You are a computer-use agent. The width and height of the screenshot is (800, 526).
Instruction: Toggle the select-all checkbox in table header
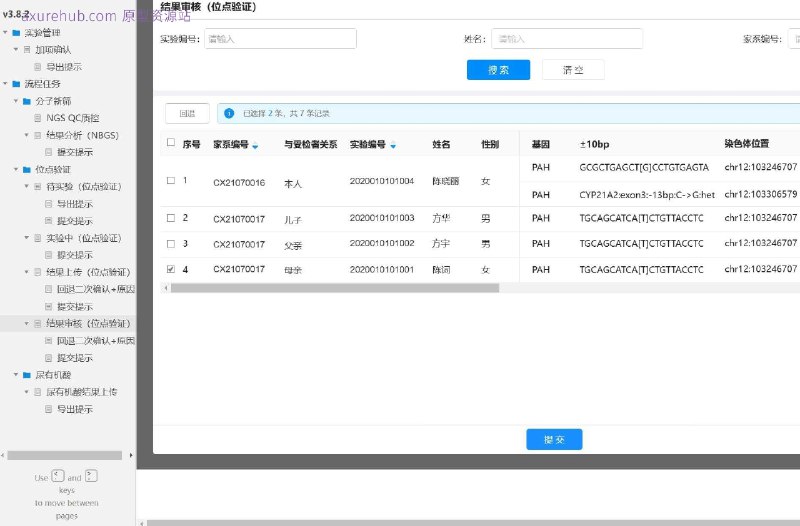(x=171, y=142)
